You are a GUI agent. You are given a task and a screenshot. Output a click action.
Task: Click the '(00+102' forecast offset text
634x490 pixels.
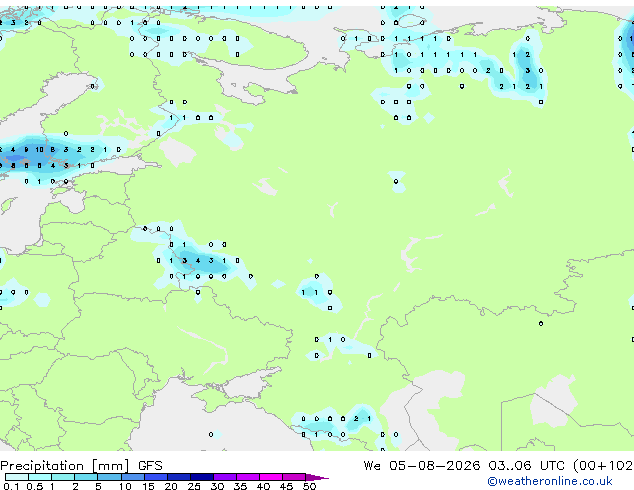[603, 466]
